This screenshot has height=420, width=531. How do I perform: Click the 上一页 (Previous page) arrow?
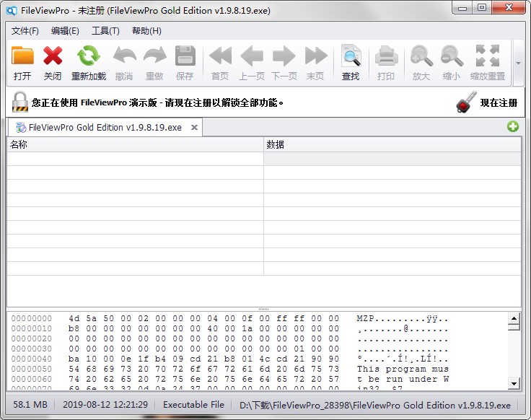pyautogui.click(x=252, y=56)
